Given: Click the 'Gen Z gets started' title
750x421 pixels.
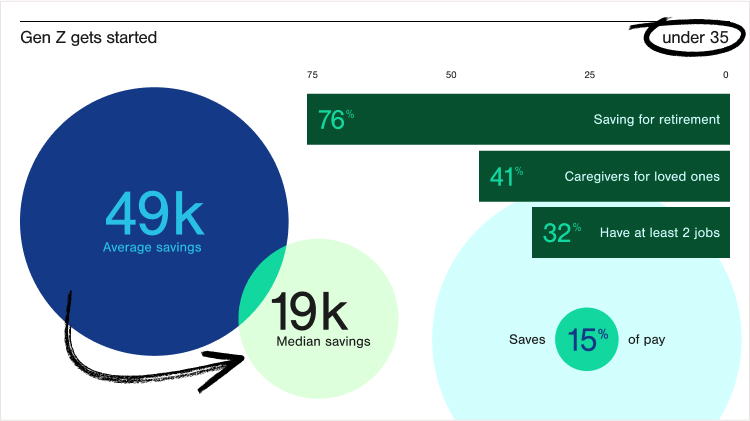Looking at the screenshot, I should [x=88, y=37].
